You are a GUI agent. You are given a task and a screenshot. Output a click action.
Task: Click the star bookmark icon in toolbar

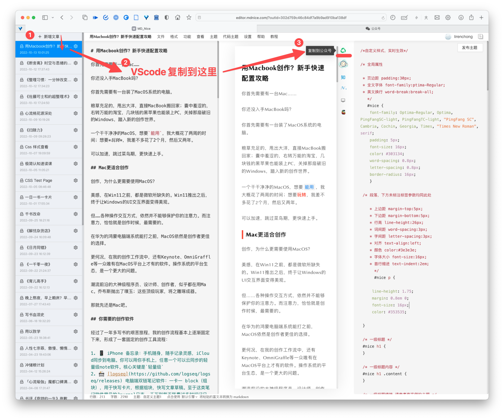[x=189, y=17]
